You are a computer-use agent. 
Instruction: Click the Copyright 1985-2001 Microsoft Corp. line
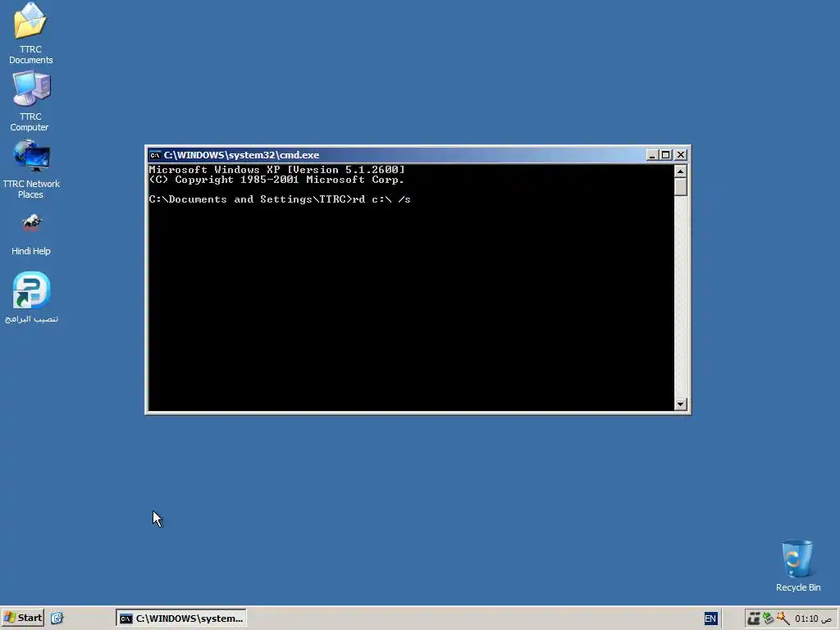point(276,180)
